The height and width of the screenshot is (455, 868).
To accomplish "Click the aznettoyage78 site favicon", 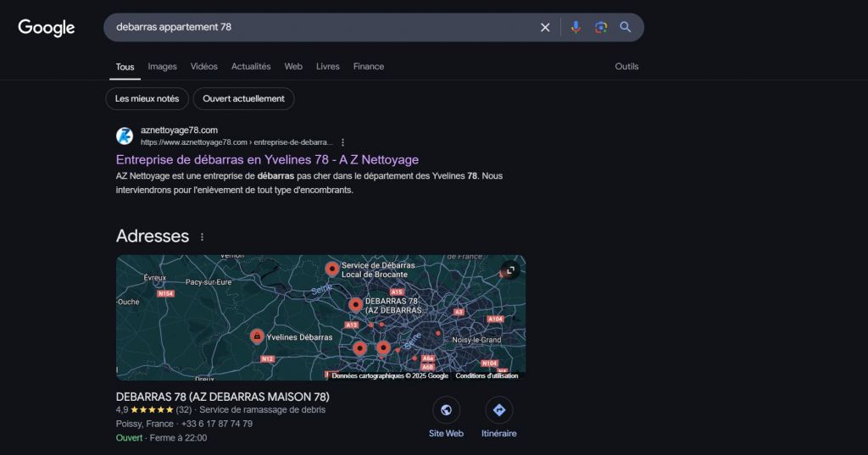I will click(x=125, y=136).
